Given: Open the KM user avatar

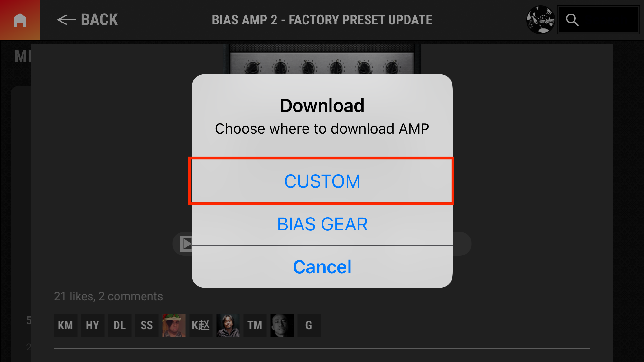Looking at the screenshot, I should pyautogui.click(x=66, y=325).
